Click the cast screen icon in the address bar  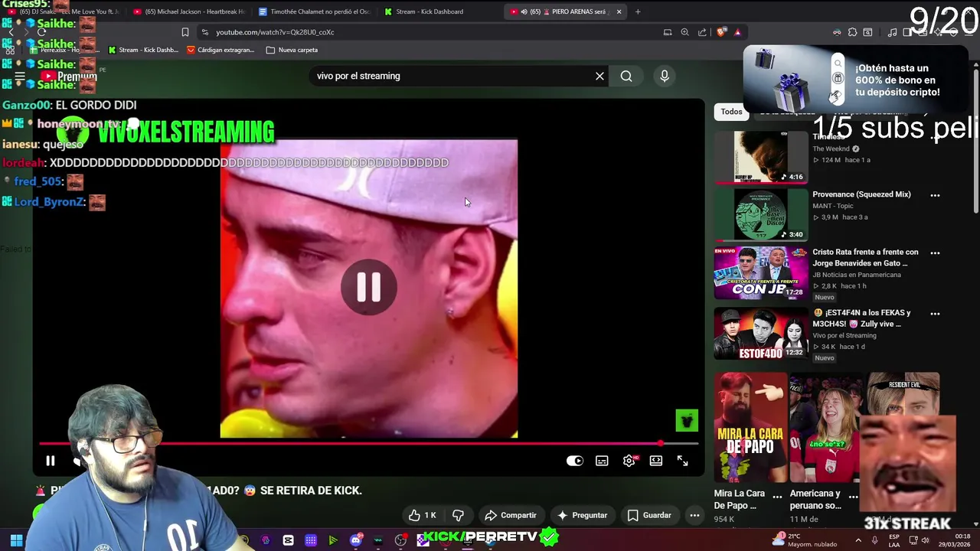click(x=668, y=32)
